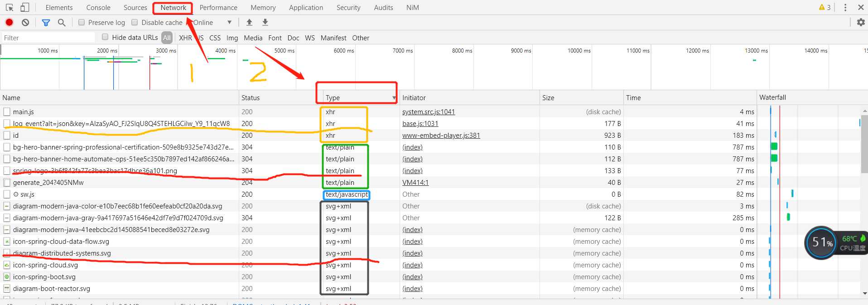Switch to the Console tab
The width and height of the screenshot is (868, 305).
tap(98, 7)
